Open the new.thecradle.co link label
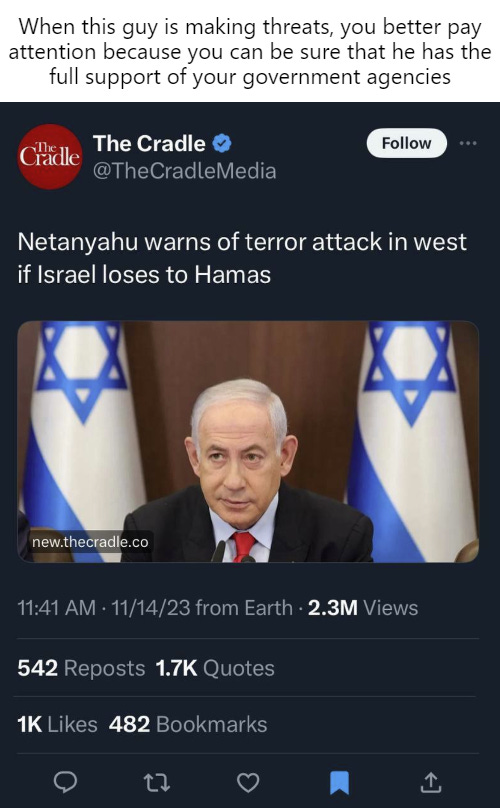This screenshot has height=808, width=500. click(90, 542)
